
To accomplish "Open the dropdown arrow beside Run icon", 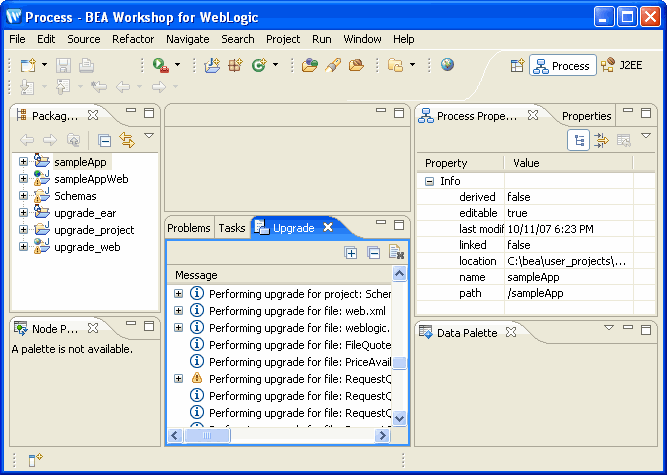I will pyautogui.click(x=177, y=65).
